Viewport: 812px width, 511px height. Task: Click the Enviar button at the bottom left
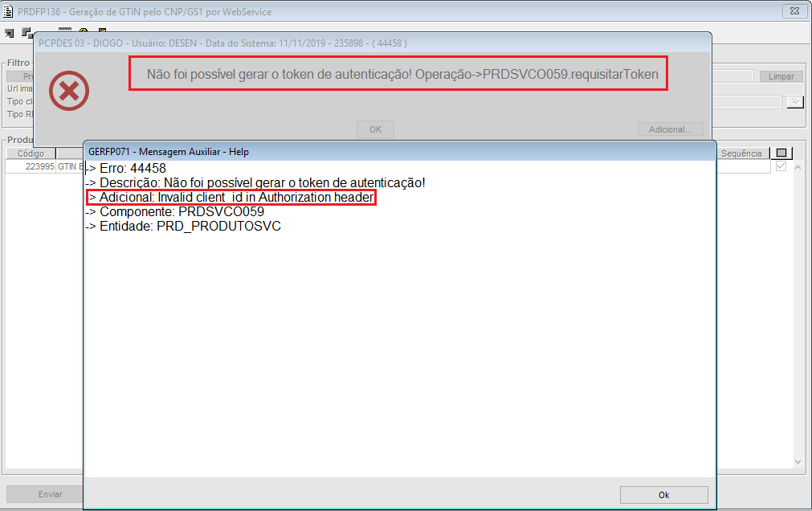44,494
